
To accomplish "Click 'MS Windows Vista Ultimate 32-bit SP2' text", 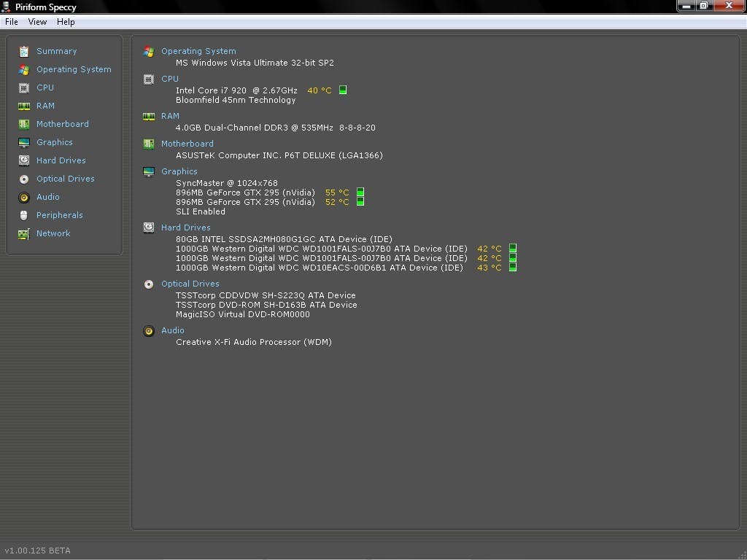I will [255, 63].
